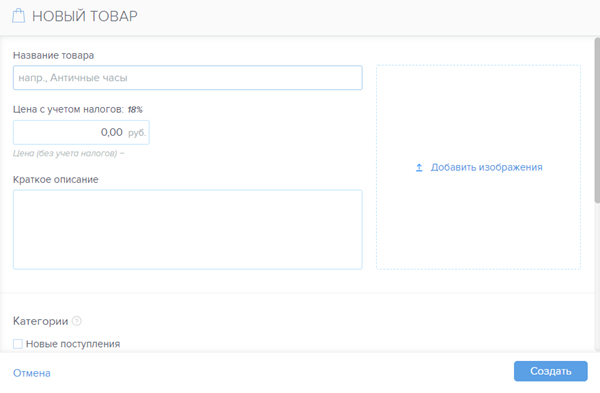600x393 pixels.
Task: Click the Новые поступления label text
Action: point(73,344)
